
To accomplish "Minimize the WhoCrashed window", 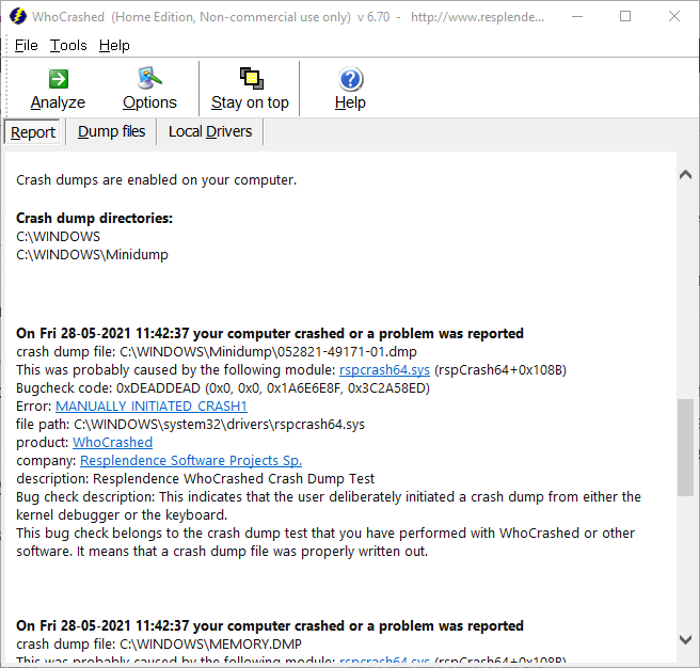I will click(578, 17).
